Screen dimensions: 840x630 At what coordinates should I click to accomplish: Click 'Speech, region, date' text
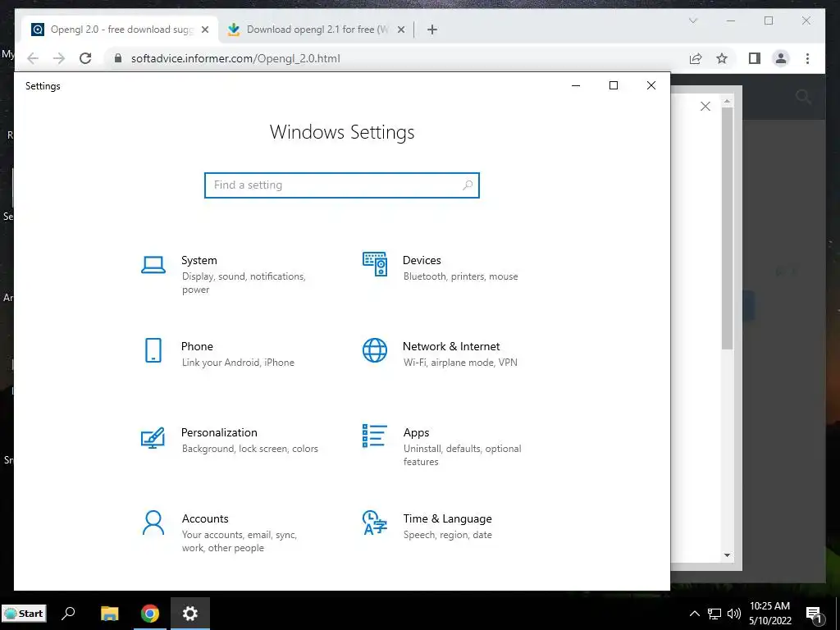(x=447, y=535)
